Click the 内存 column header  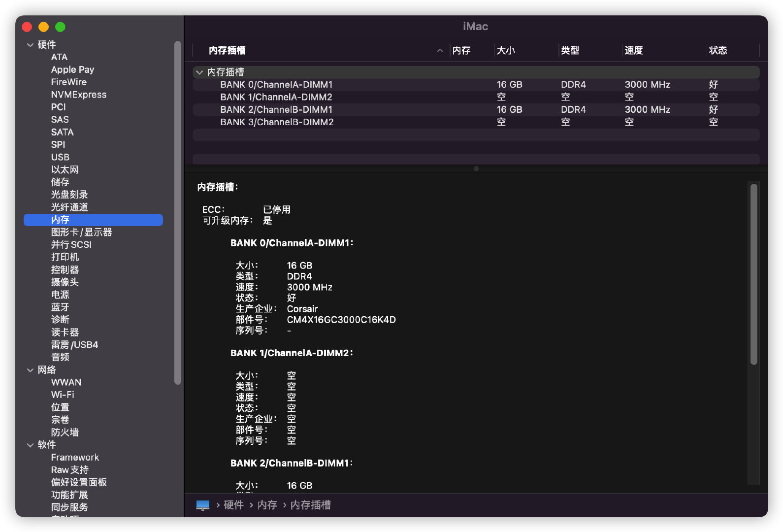click(x=461, y=50)
